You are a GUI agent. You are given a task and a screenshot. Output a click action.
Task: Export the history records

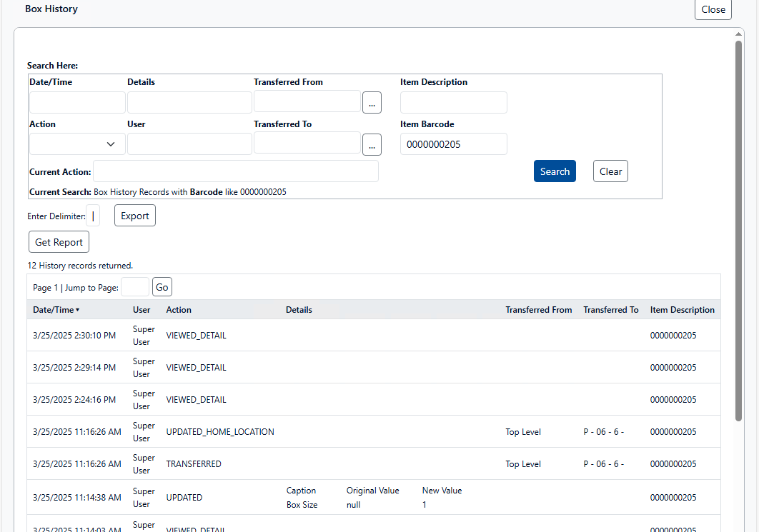pos(135,216)
